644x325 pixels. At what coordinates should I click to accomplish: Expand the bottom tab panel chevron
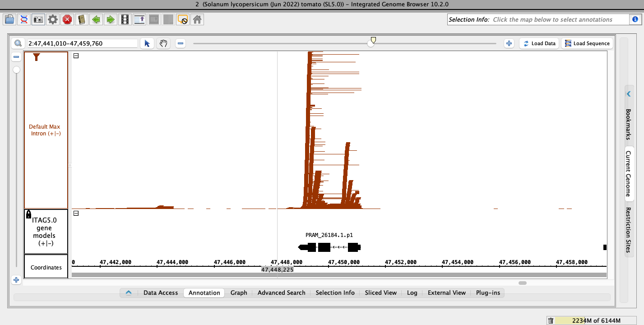tap(129, 292)
